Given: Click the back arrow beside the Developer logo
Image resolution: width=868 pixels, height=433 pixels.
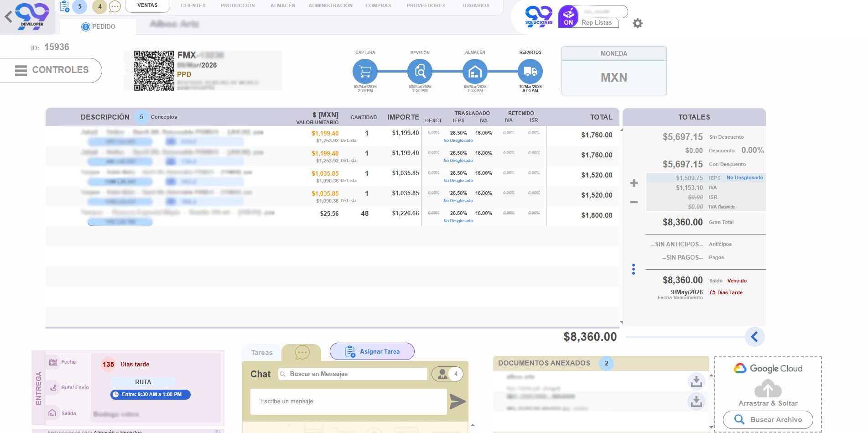Looking at the screenshot, I should click(8, 17).
